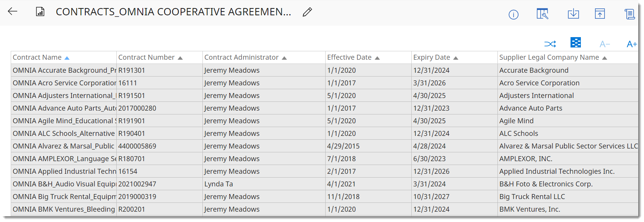Click the Contract Administrator column header
This screenshot has height=222, width=644.
(241, 57)
